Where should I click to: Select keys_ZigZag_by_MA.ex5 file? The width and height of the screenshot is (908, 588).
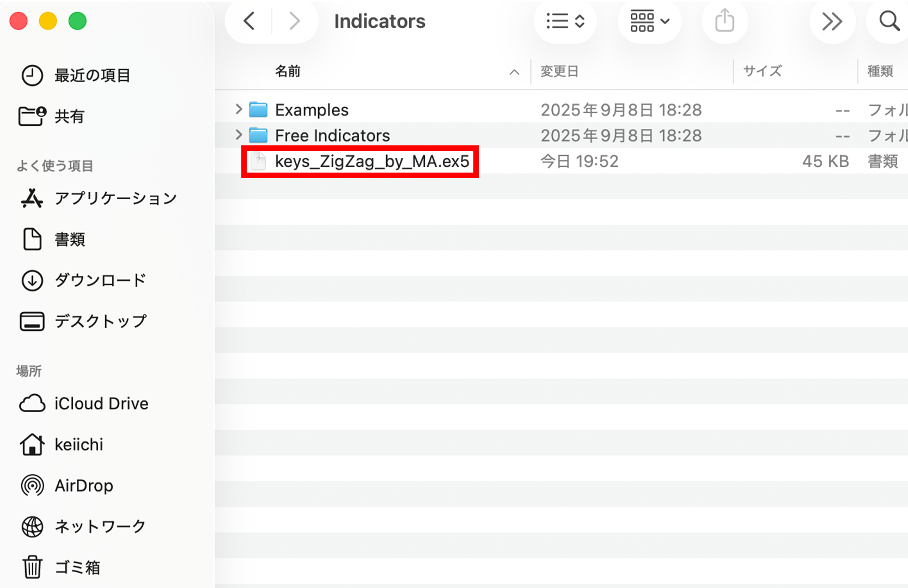tap(371, 161)
